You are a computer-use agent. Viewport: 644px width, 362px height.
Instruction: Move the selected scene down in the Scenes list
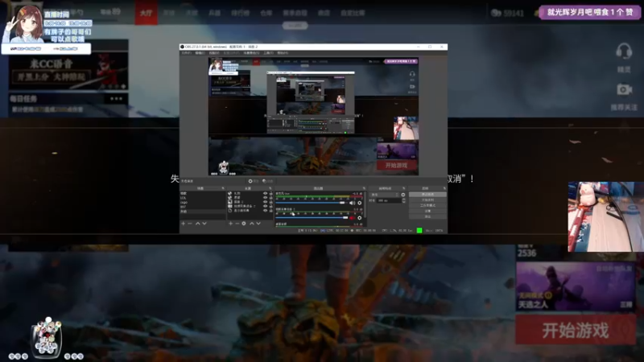click(204, 224)
